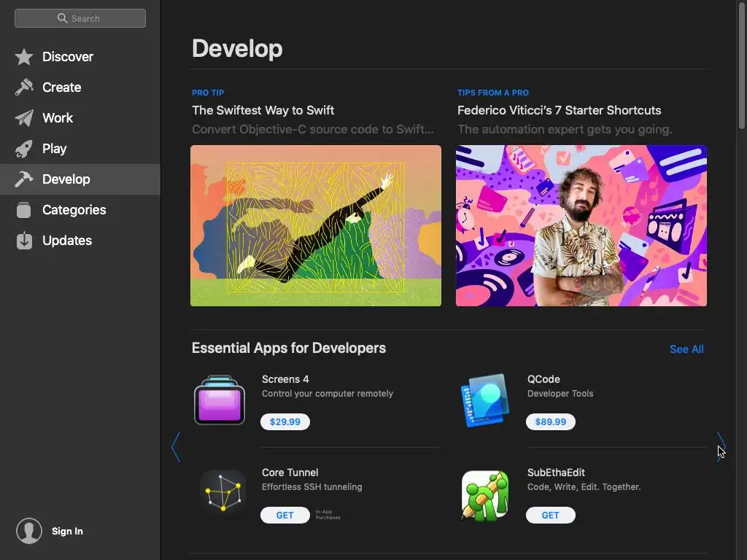The width and height of the screenshot is (747, 560).
Task: Click the Develop hammer icon
Action: (24, 179)
